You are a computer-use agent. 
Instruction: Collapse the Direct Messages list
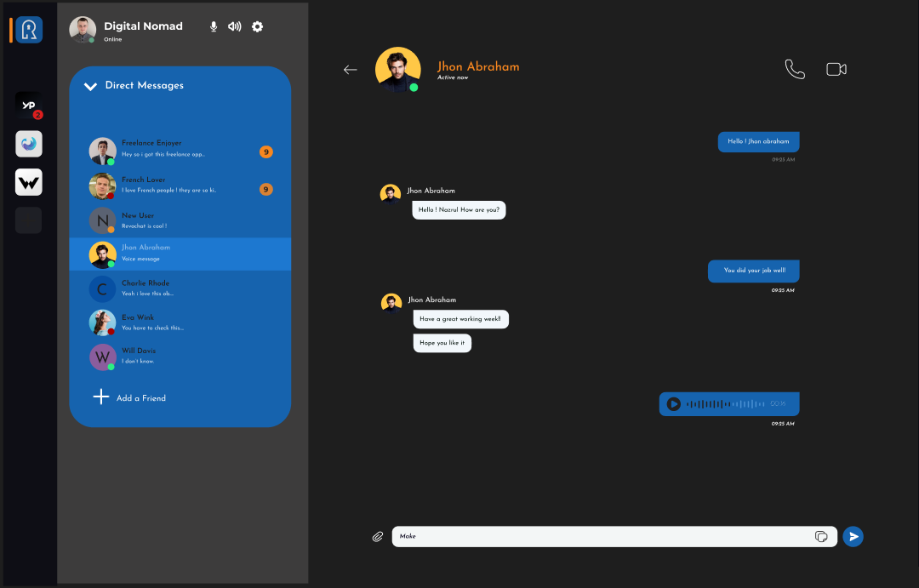90,87
